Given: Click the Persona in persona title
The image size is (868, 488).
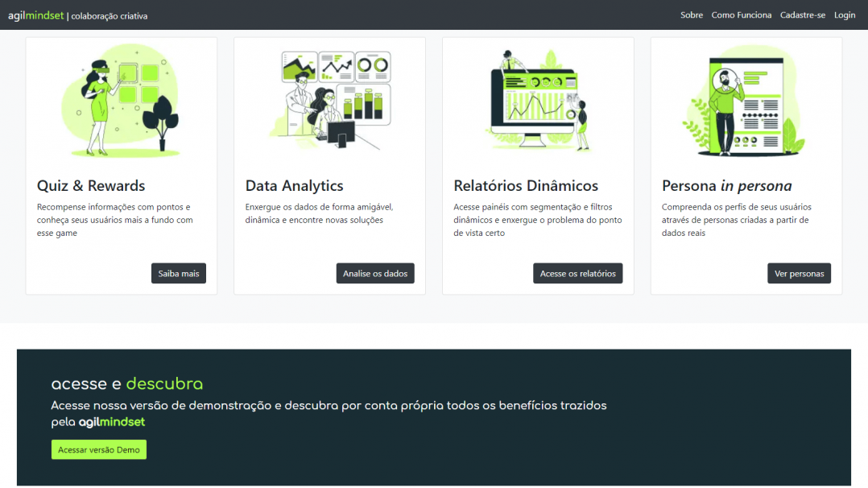Looking at the screenshot, I should pos(726,185).
